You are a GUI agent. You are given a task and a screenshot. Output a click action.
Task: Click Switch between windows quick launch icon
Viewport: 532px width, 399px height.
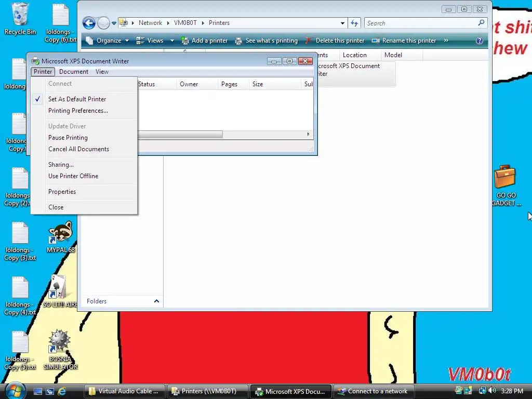point(50,392)
